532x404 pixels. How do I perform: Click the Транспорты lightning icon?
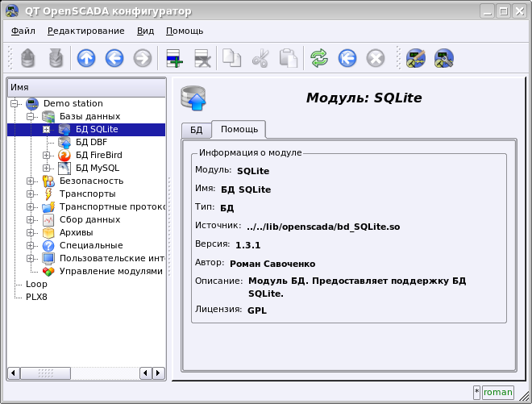point(48,194)
